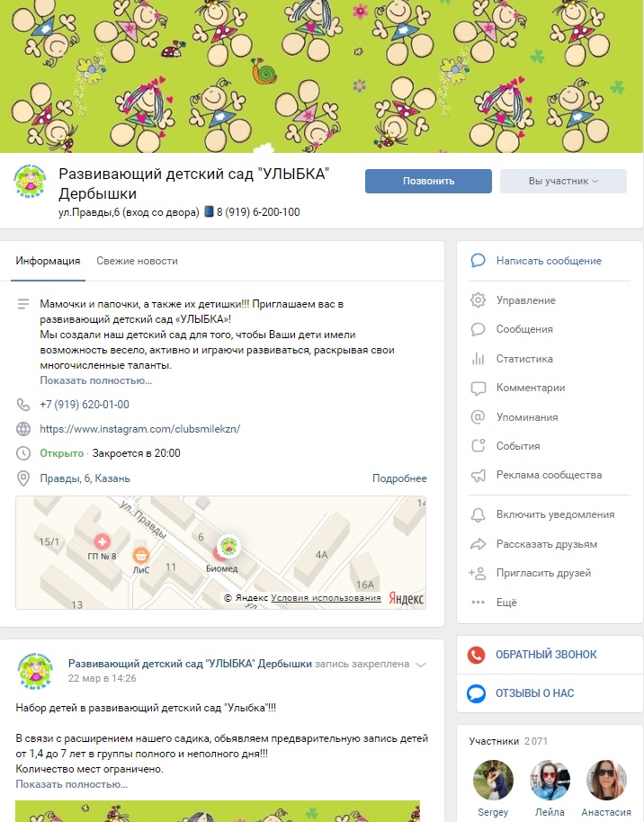Open the Подробнее address details link
This screenshot has height=822, width=644.
click(399, 478)
